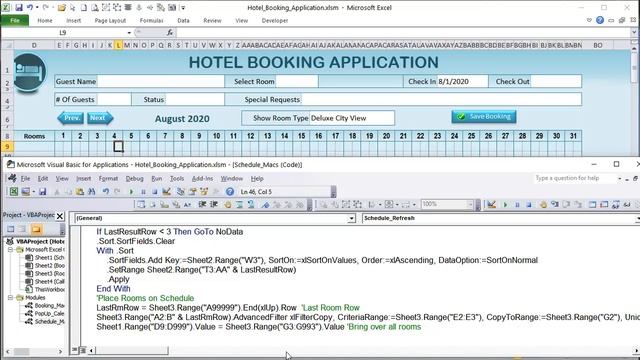640x360 pixels.
Task: Toggle breakpoint hand icon in Edit toolbar
Action: tap(228, 204)
